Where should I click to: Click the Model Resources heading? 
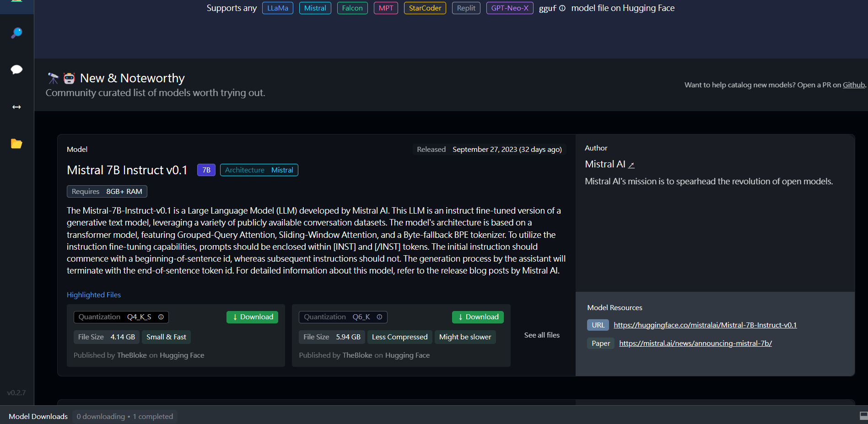click(x=615, y=308)
